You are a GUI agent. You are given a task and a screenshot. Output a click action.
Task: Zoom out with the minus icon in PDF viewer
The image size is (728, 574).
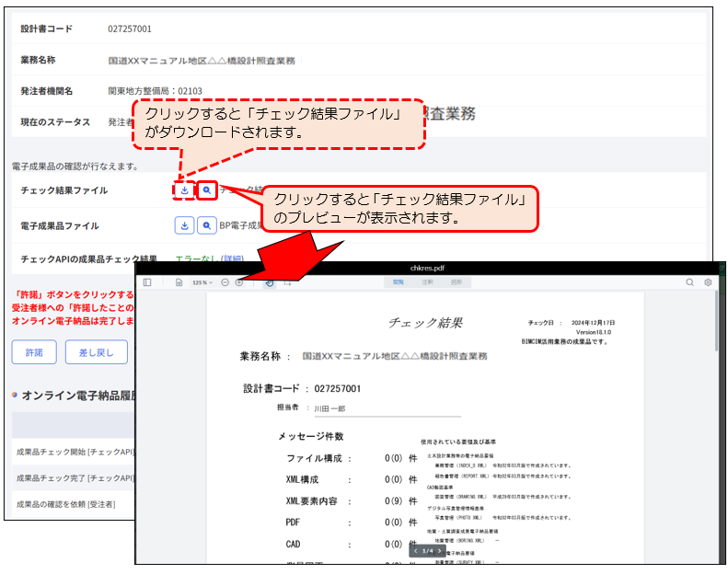pyautogui.click(x=225, y=282)
